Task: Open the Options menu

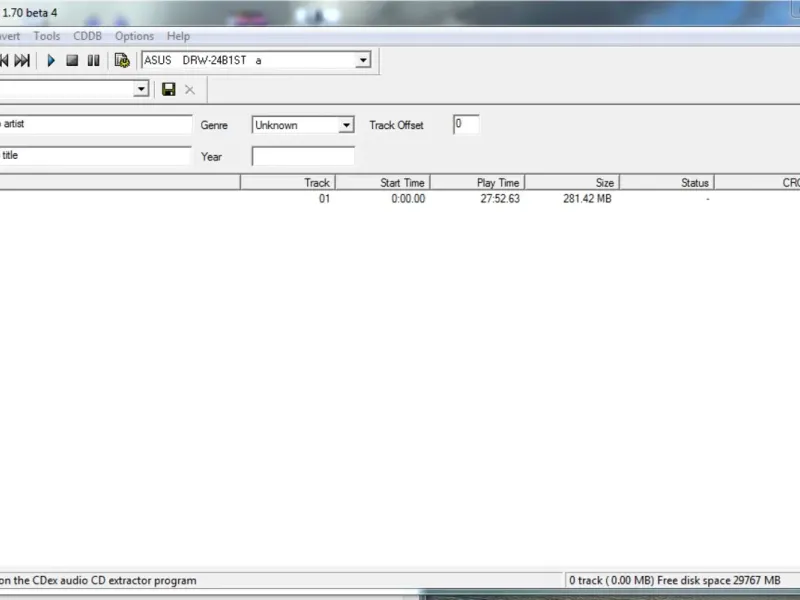Action: 134,36
